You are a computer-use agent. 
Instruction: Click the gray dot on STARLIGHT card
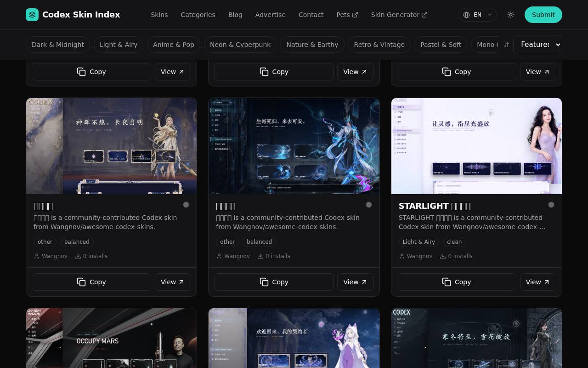tap(551, 205)
